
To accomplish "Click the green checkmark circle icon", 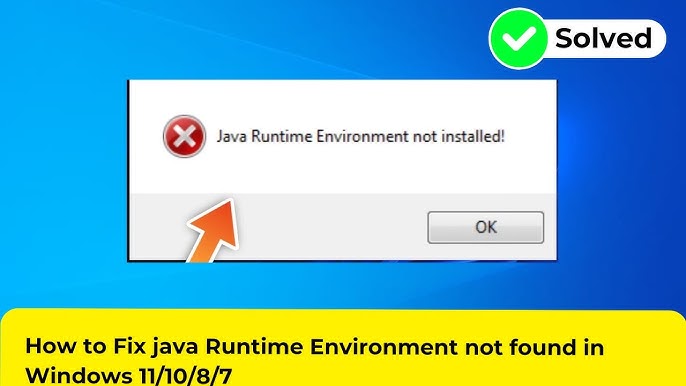I will (x=518, y=39).
